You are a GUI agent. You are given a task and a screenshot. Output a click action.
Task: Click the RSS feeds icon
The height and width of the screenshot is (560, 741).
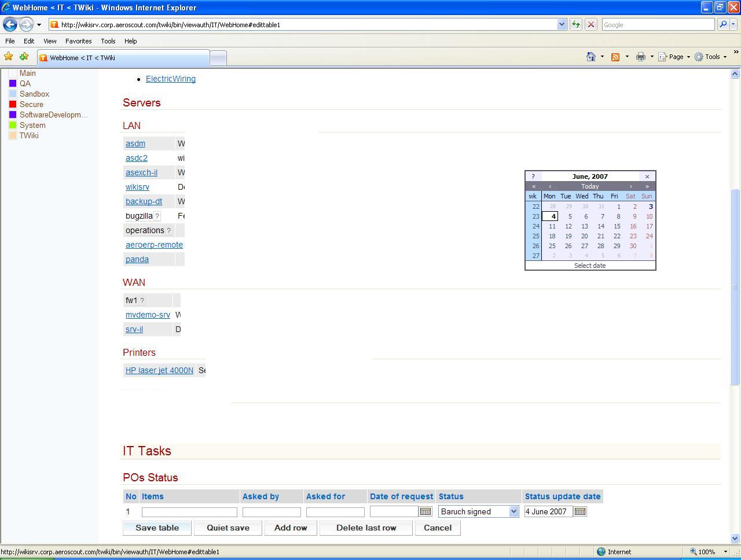point(615,57)
